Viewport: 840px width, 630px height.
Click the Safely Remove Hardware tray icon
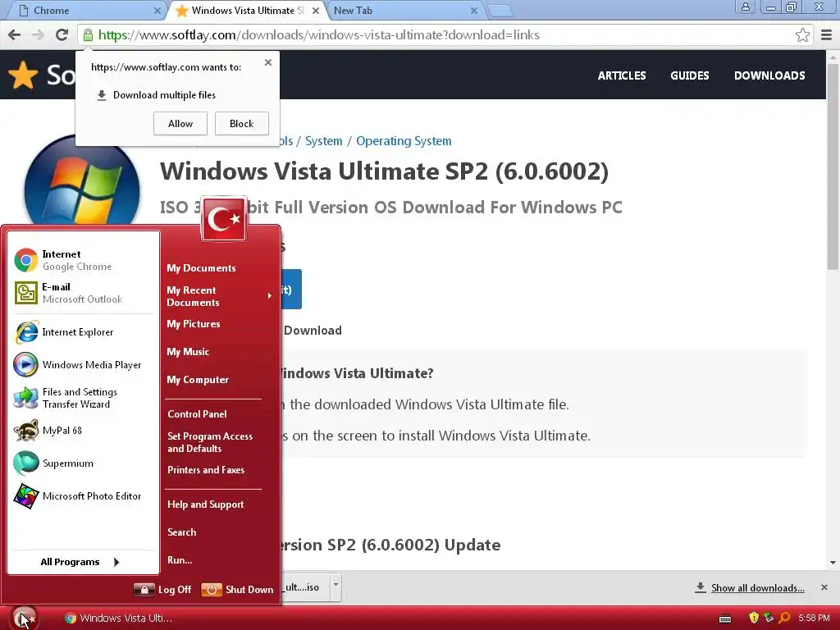(769, 619)
